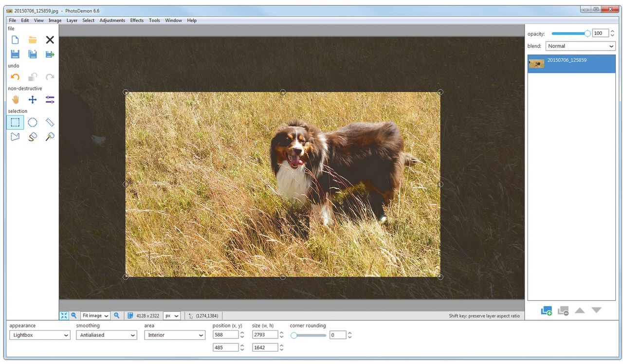Open the blend mode Normal dropdown
Viewport: 623px width, 364px height.
580,46
